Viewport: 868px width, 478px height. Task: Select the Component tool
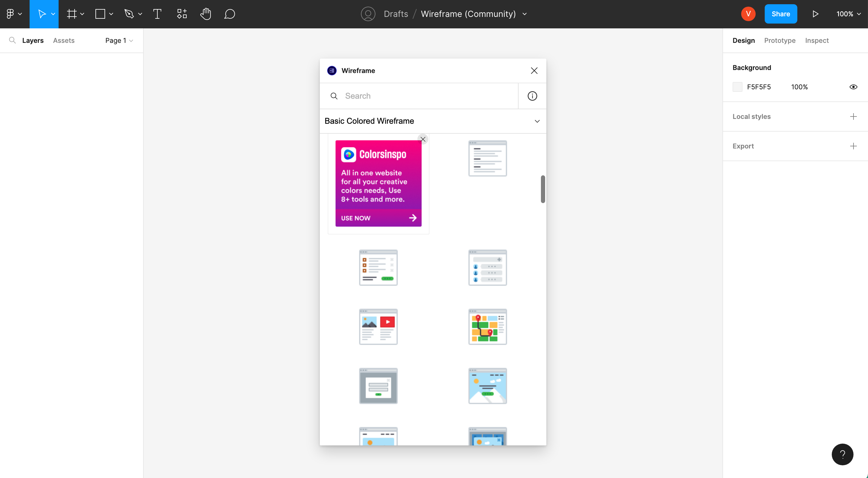point(182,14)
